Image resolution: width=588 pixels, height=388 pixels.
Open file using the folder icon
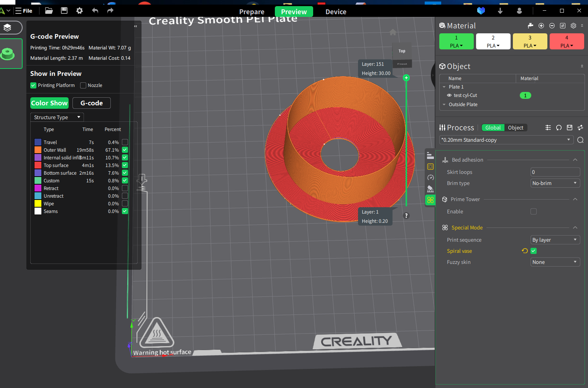point(49,11)
